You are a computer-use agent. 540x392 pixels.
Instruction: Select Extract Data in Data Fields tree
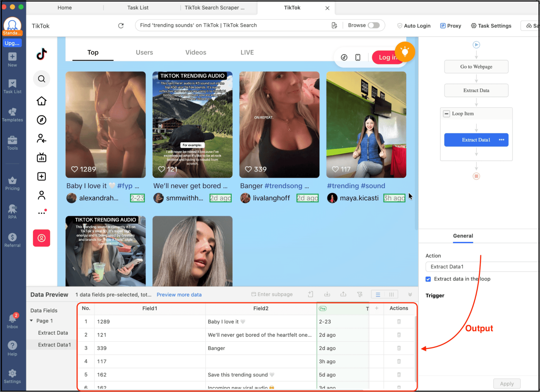pyautogui.click(x=53, y=333)
